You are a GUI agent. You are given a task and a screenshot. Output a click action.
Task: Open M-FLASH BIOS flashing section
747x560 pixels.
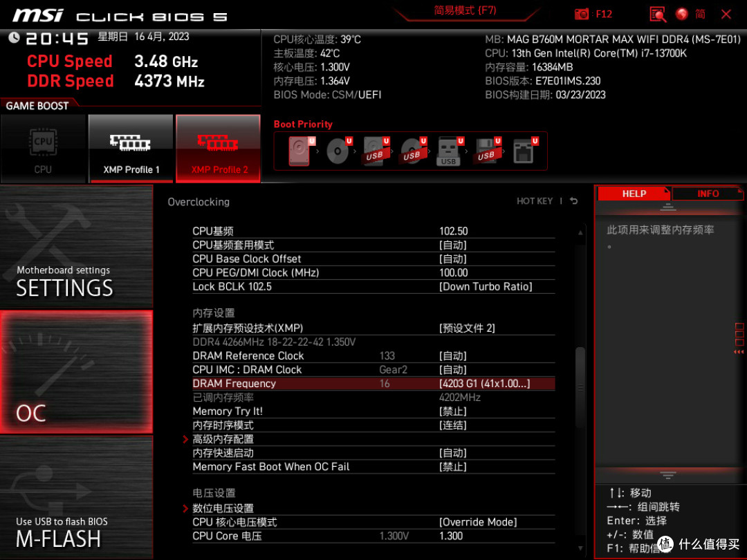[76, 496]
